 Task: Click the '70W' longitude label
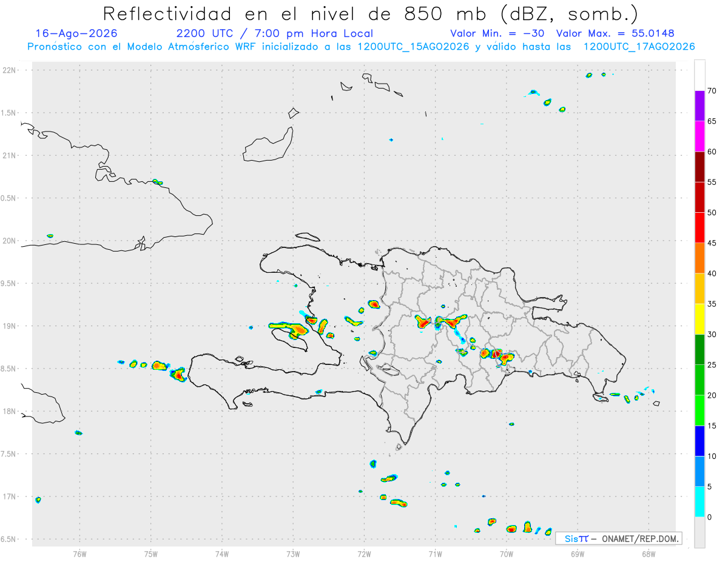click(x=507, y=554)
